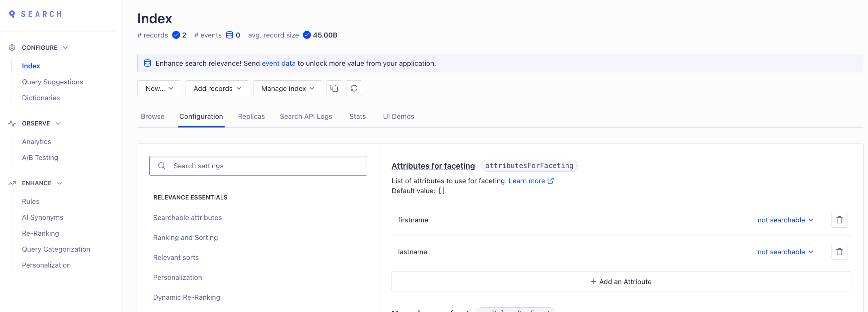Click the Enhance trend icon
868x312 pixels.
[x=12, y=183]
